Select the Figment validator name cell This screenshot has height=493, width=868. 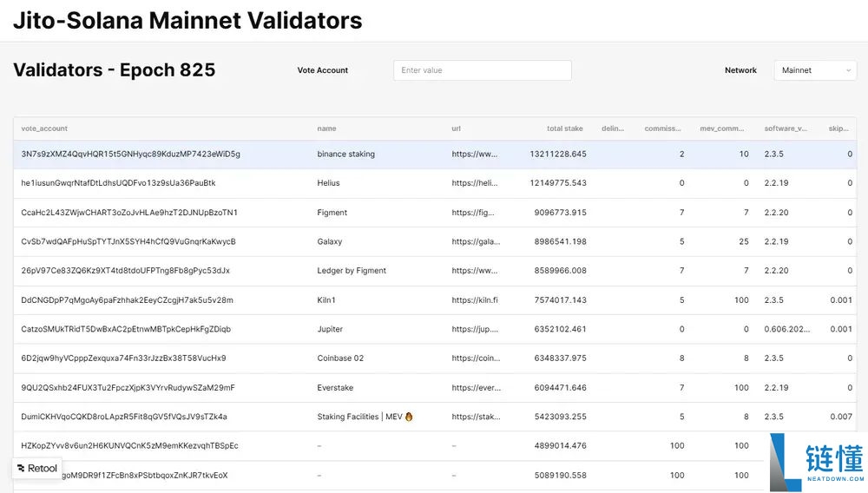(x=332, y=213)
